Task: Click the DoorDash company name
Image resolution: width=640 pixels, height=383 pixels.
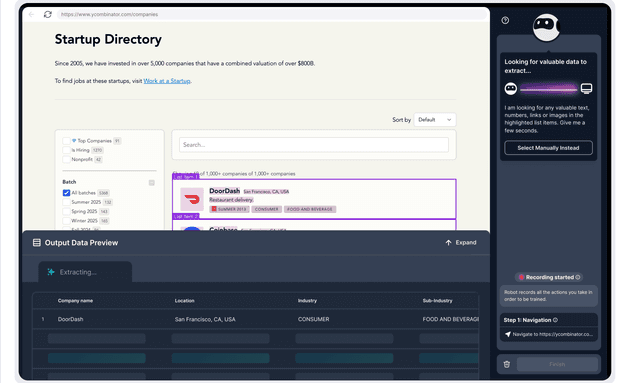Action: (x=224, y=191)
